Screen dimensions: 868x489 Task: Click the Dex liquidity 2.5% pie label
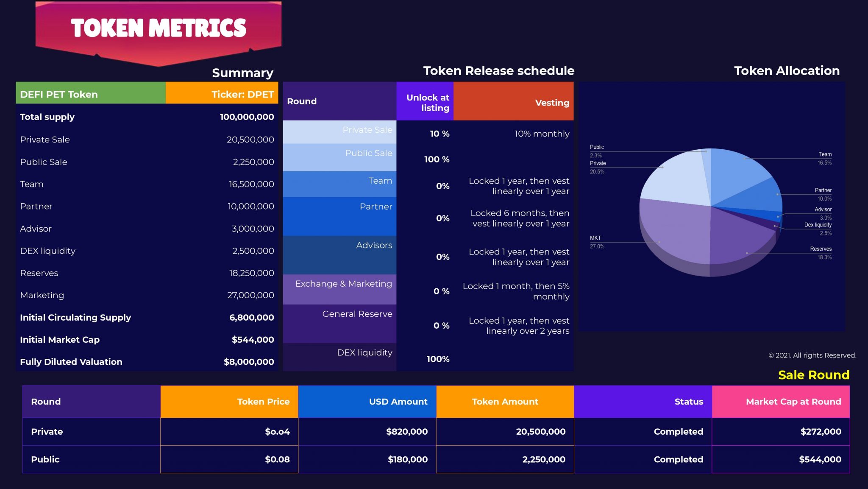point(818,229)
